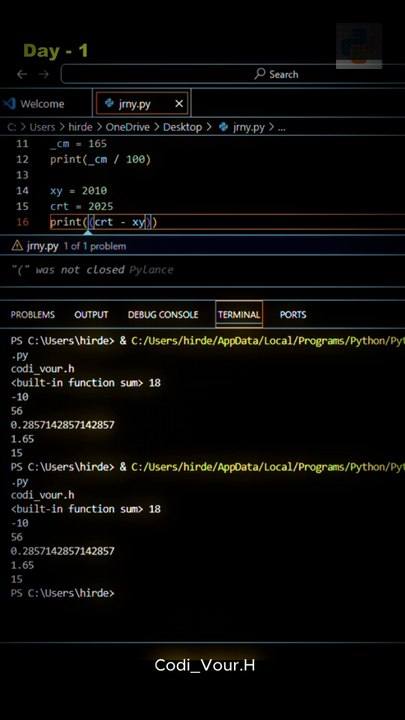Open the OneDrive breadcrumb segment

(x=128, y=127)
